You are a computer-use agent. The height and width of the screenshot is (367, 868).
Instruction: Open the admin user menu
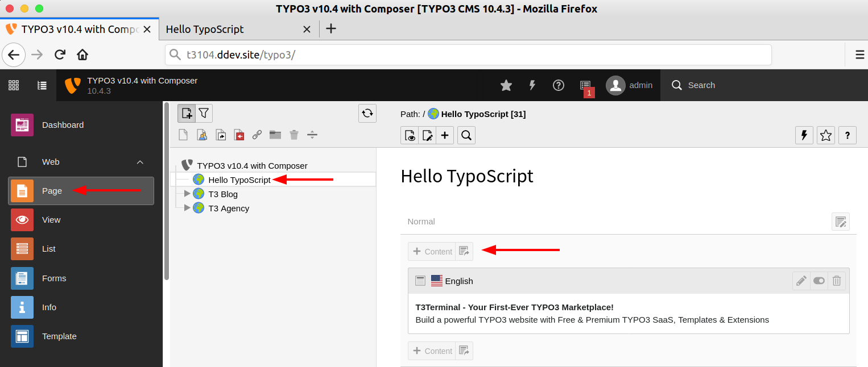click(629, 85)
